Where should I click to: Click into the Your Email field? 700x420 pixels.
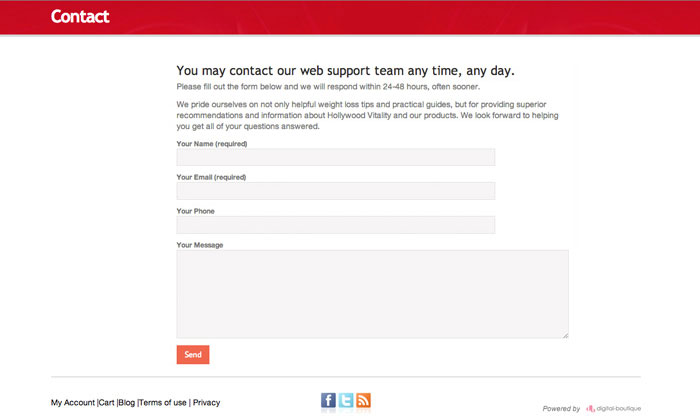pos(335,191)
